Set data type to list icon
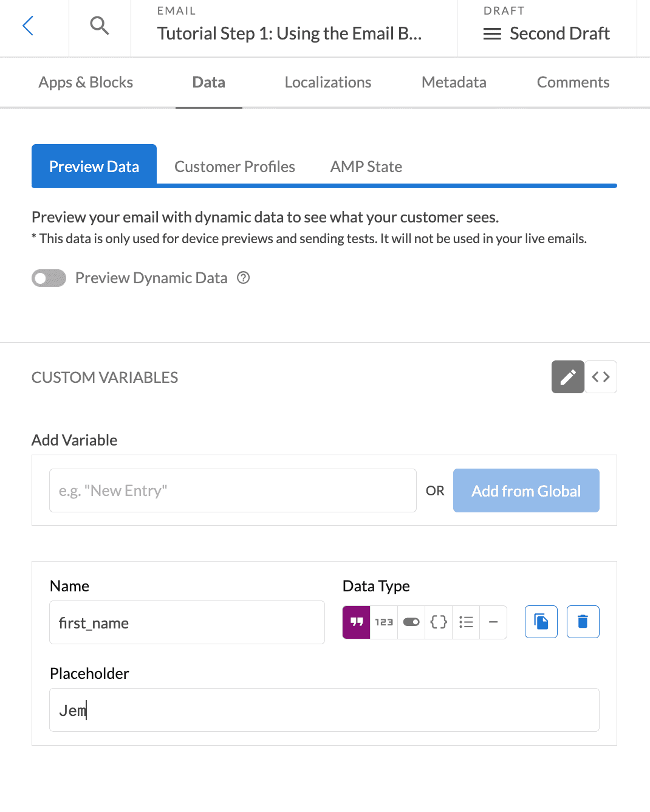 pyautogui.click(x=466, y=622)
